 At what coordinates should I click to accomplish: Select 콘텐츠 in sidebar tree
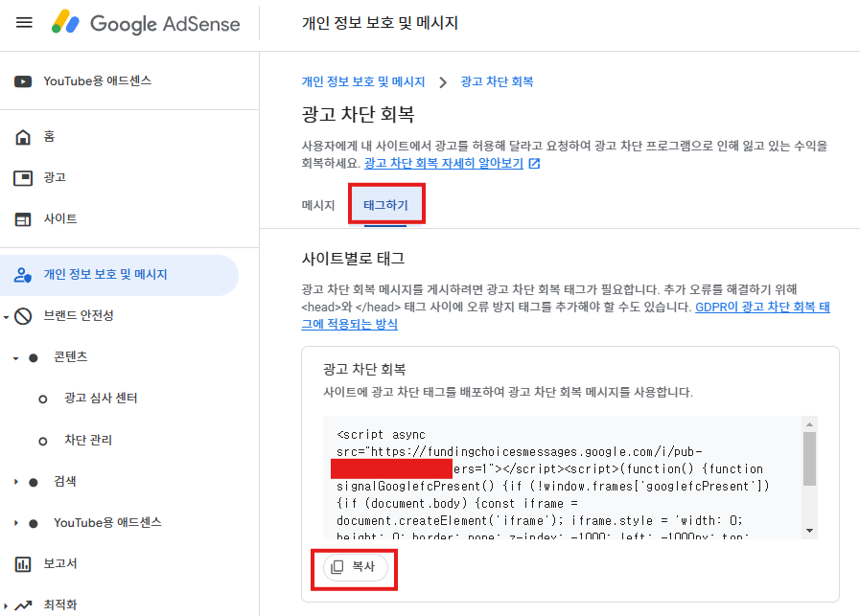tap(71, 356)
